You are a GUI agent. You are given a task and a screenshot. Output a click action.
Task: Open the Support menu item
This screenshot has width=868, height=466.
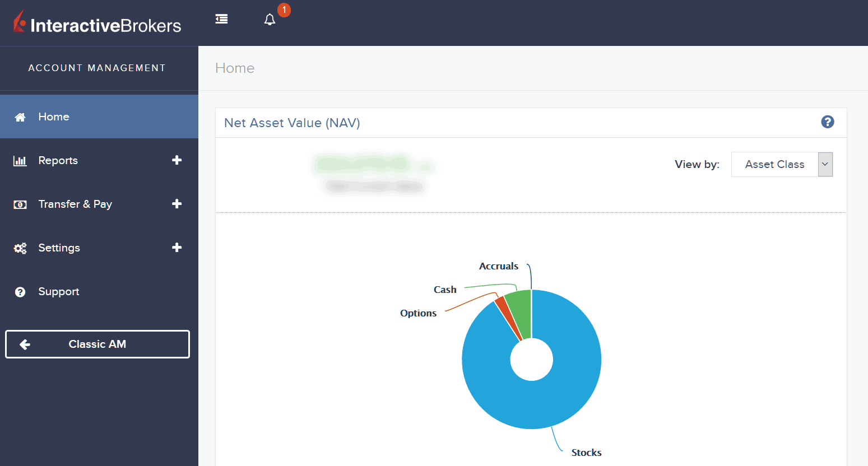pos(99,291)
